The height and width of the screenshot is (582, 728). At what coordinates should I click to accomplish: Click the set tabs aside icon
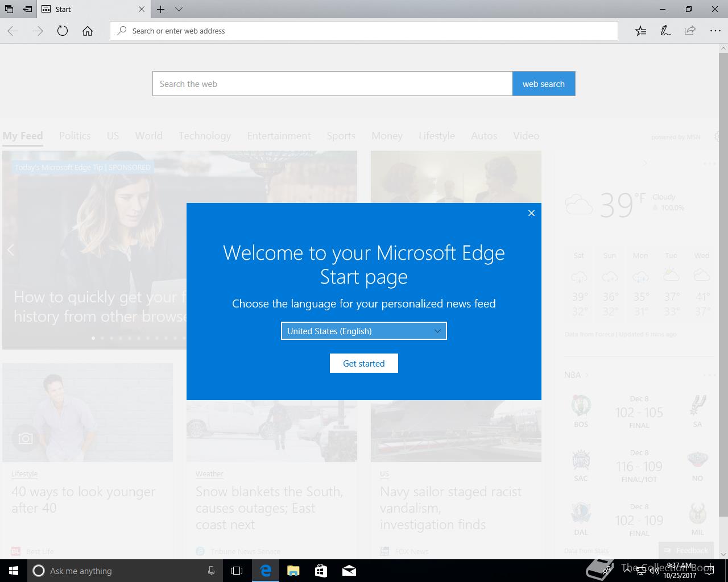(x=27, y=9)
